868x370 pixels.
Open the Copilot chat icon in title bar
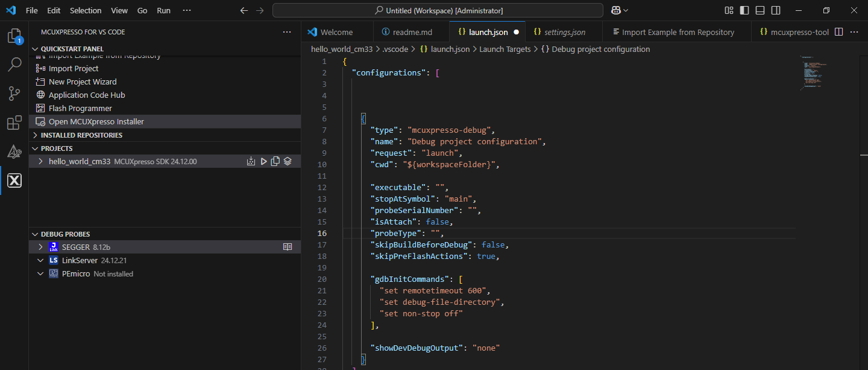[616, 10]
